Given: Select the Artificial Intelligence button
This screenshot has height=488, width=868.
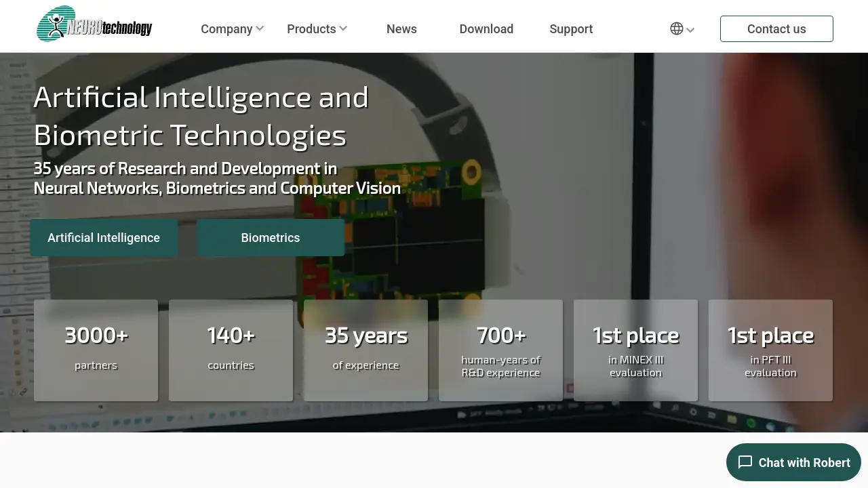Looking at the screenshot, I should click(x=104, y=237).
